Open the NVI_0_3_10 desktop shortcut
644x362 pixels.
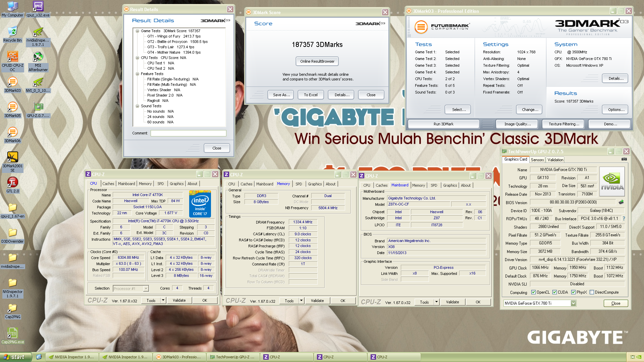click(38, 84)
